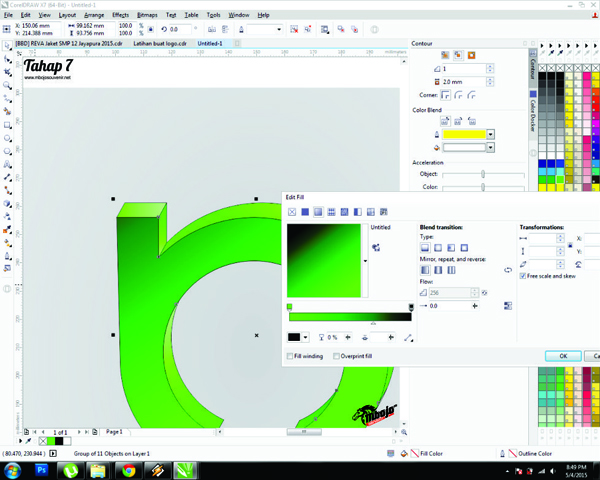
Task: Expand the node color black dropdown
Action: 305,338
